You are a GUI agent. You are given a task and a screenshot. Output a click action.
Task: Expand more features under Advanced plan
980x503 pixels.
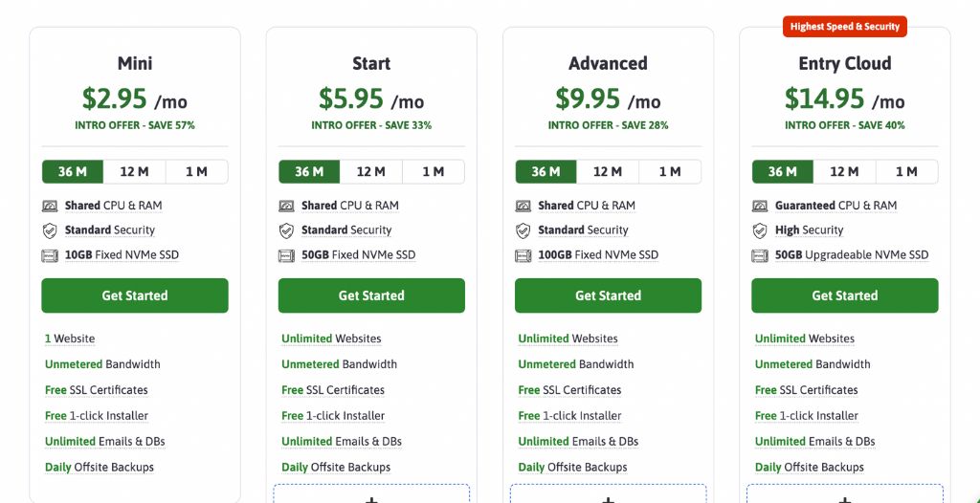coord(608,495)
